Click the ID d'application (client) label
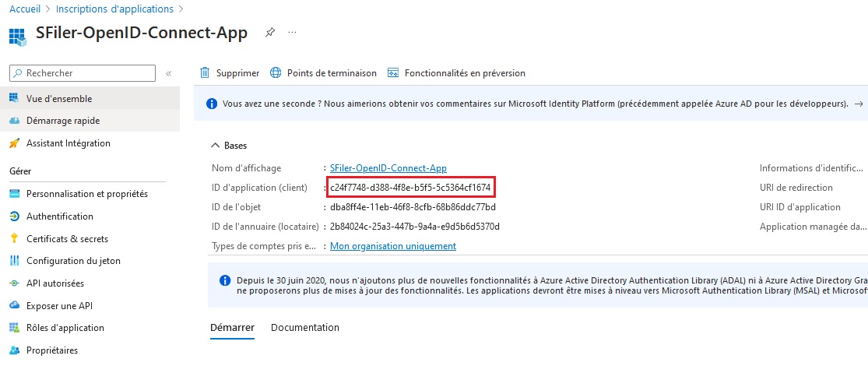This screenshot has width=868, height=366. pyautogui.click(x=259, y=188)
